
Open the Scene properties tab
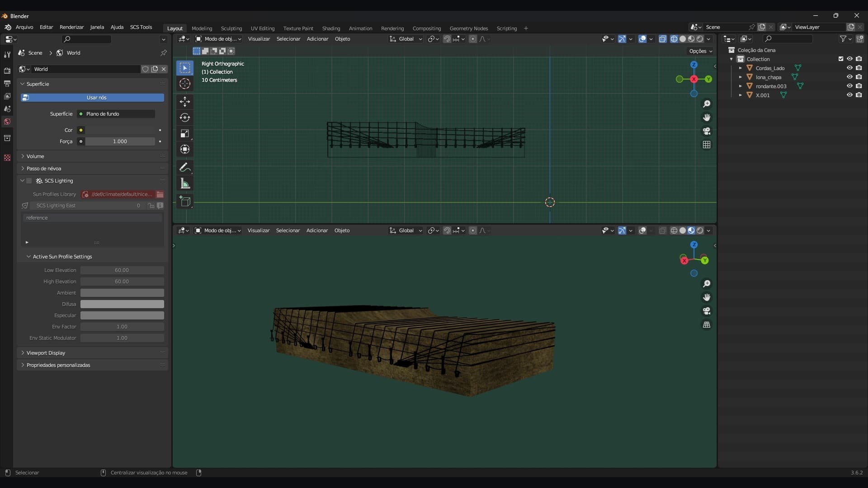[x=7, y=109]
